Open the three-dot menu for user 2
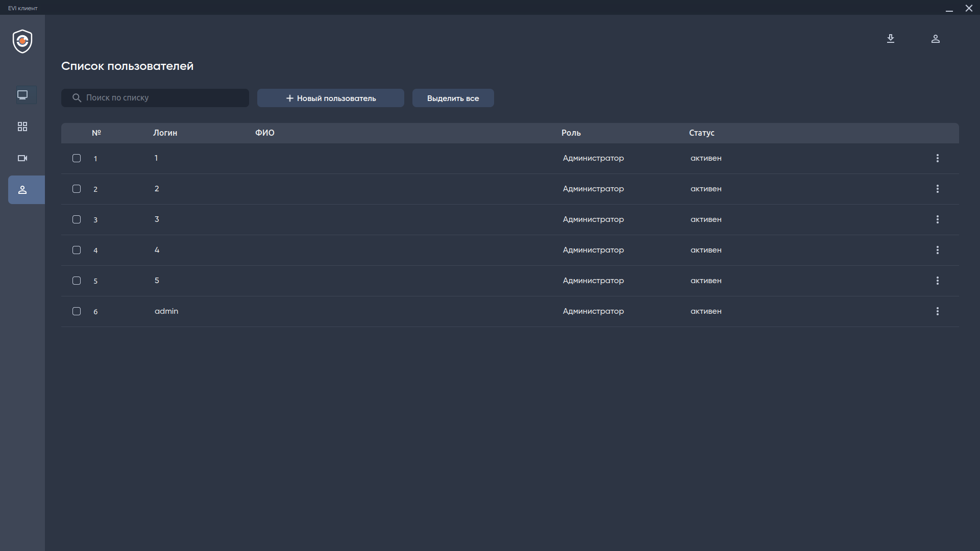The image size is (980, 551). pos(938,189)
